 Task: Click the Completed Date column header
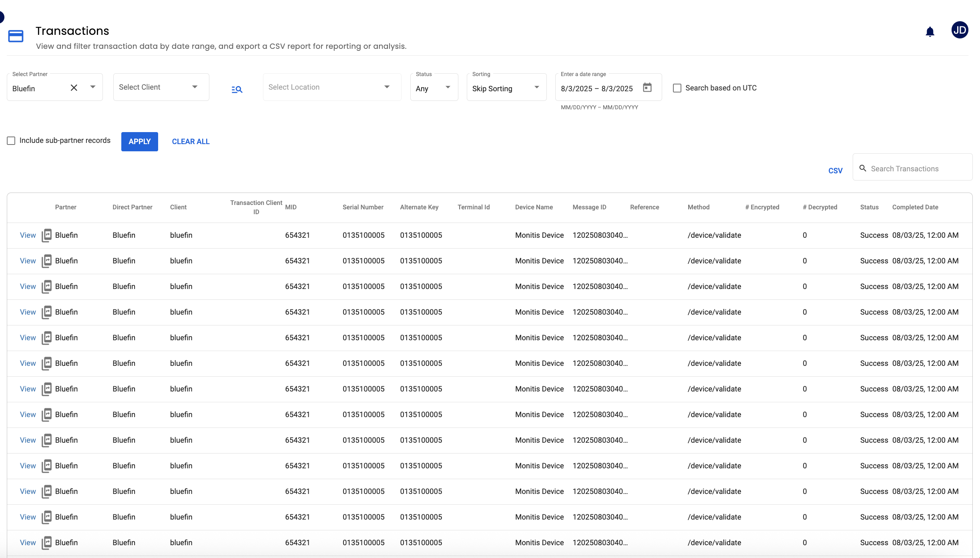[x=915, y=207]
